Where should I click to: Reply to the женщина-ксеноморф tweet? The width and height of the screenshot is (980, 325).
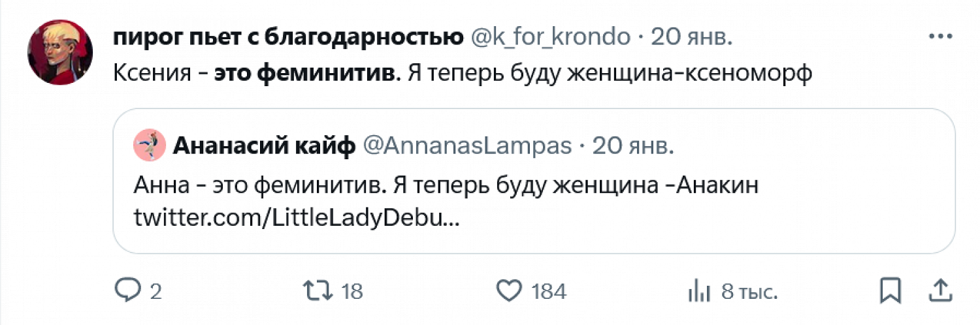(x=125, y=291)
